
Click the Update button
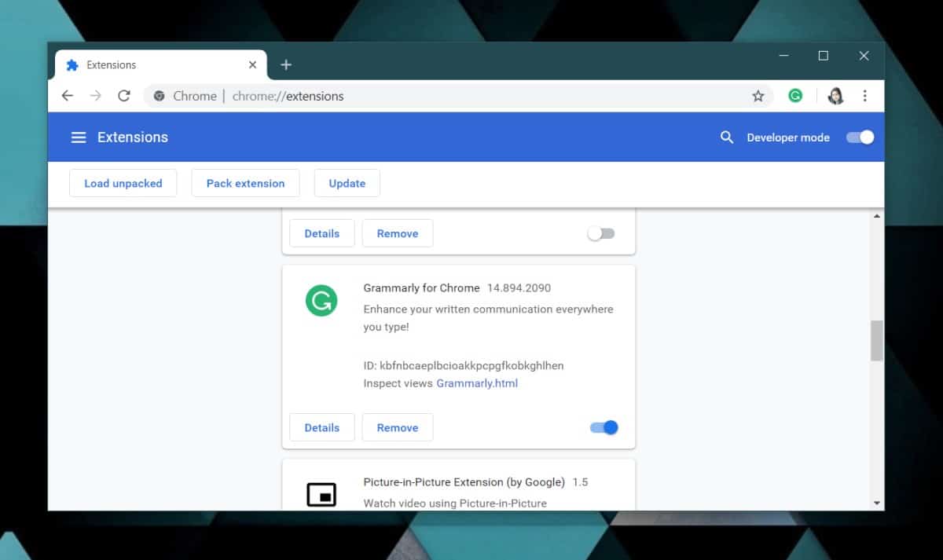347,183
